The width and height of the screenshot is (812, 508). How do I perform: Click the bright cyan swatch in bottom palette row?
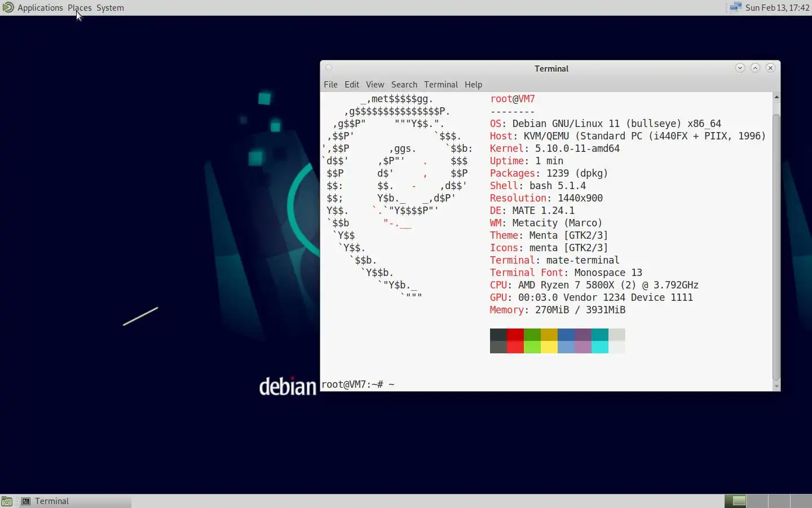(600, 347)
